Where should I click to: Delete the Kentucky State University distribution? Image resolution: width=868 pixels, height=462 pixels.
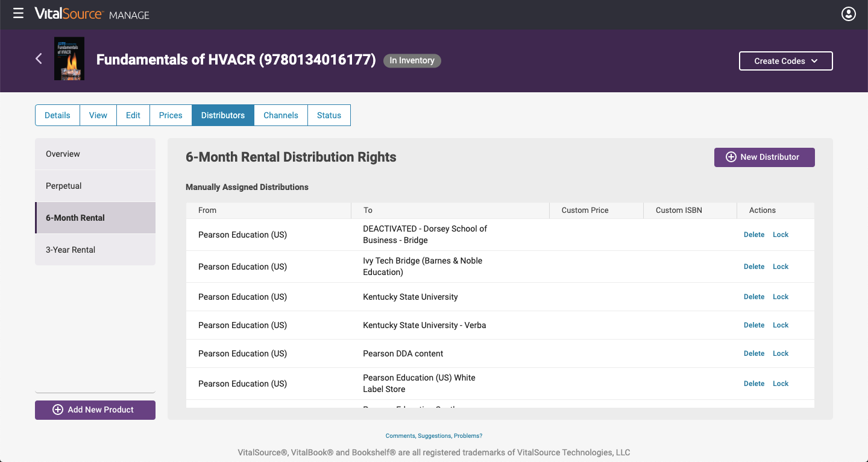tap(754, 297)
